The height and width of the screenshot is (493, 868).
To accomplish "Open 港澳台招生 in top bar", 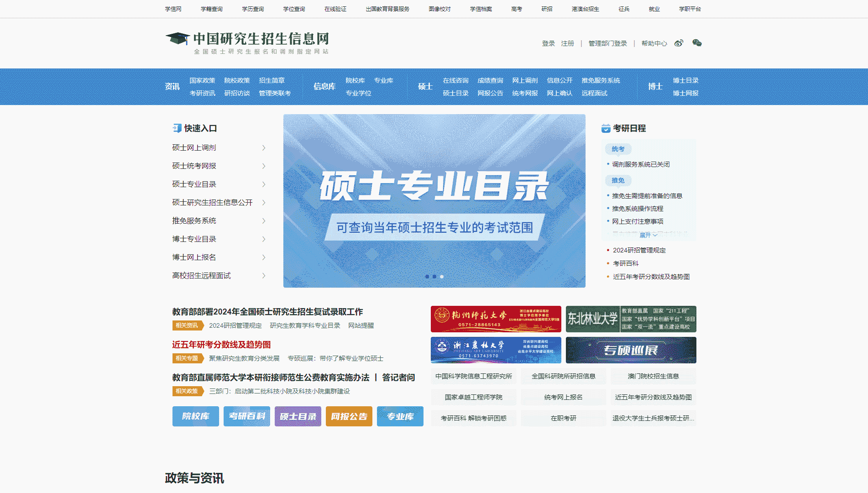I will pyautogui.click(x=586, y=9).
